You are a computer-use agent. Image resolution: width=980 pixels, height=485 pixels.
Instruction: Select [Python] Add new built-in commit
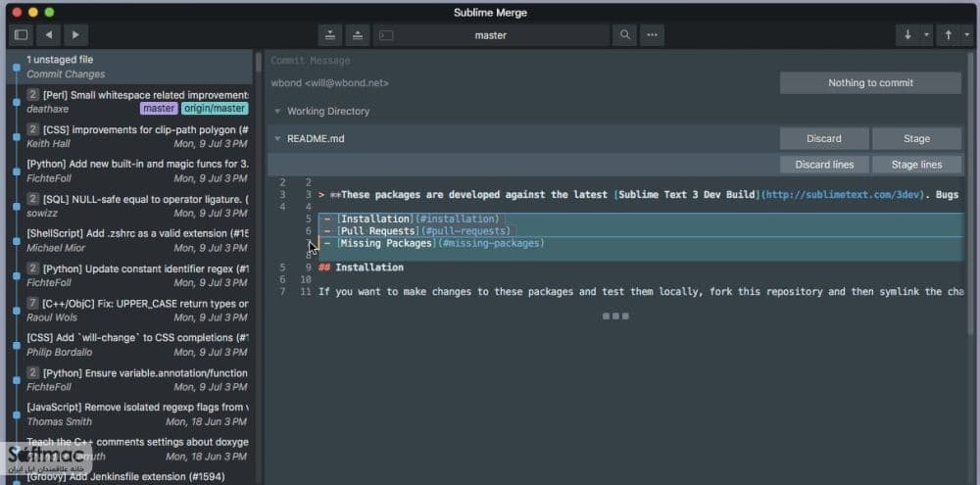[x=129, y=170]
